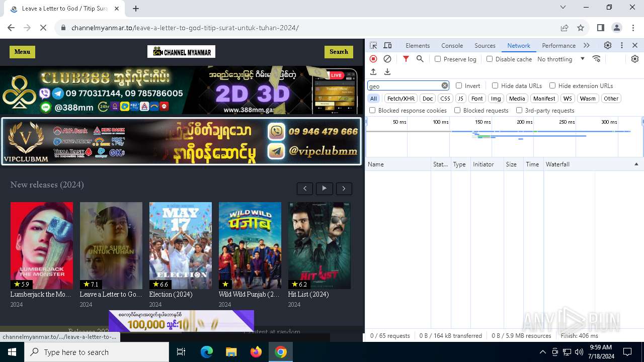The height and width of the screenshot is (362, 644).
Task: Open network conditions wifi icon
Action: (597, 59)
